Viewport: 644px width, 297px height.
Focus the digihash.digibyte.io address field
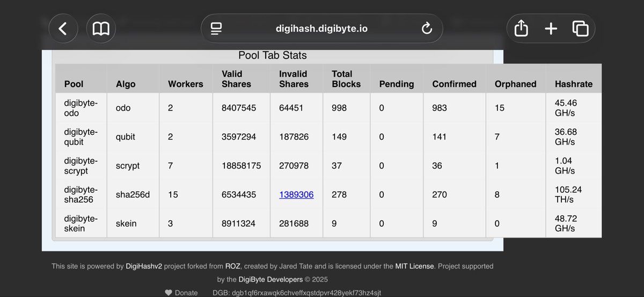pos(321,28)
